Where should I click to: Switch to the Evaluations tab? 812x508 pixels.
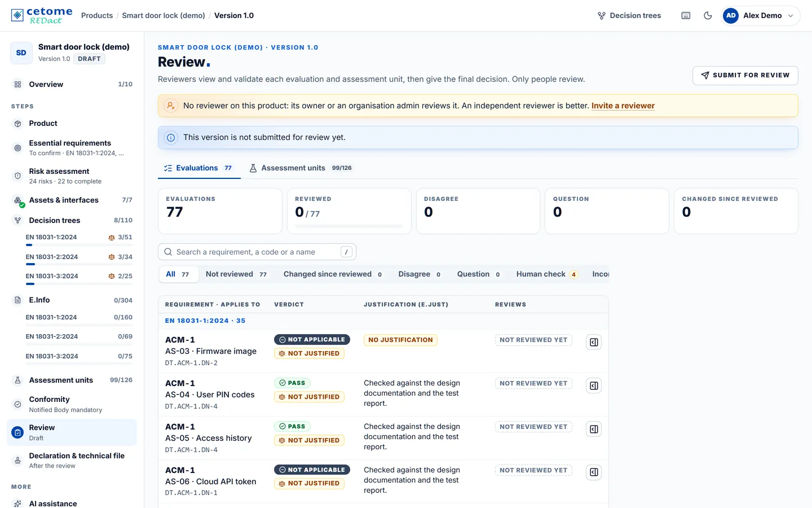(x=199, y=168)
